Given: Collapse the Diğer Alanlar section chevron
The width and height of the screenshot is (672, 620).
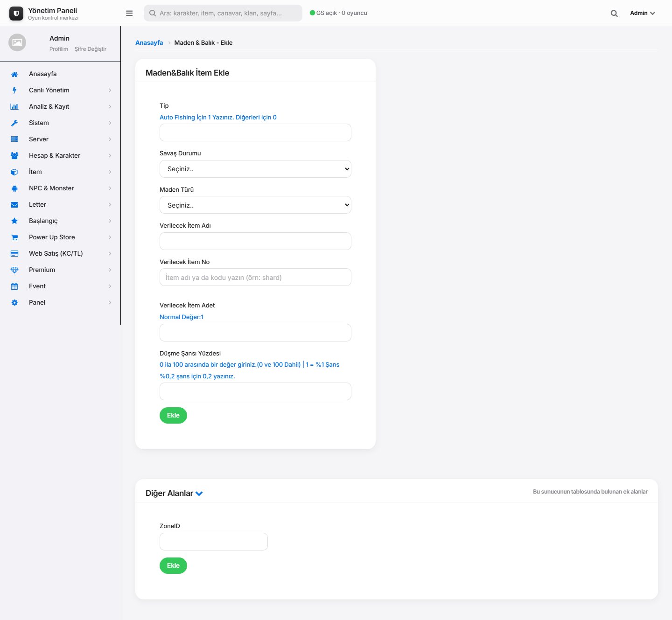Looking at the screenshot, I should tap(199, 494).
